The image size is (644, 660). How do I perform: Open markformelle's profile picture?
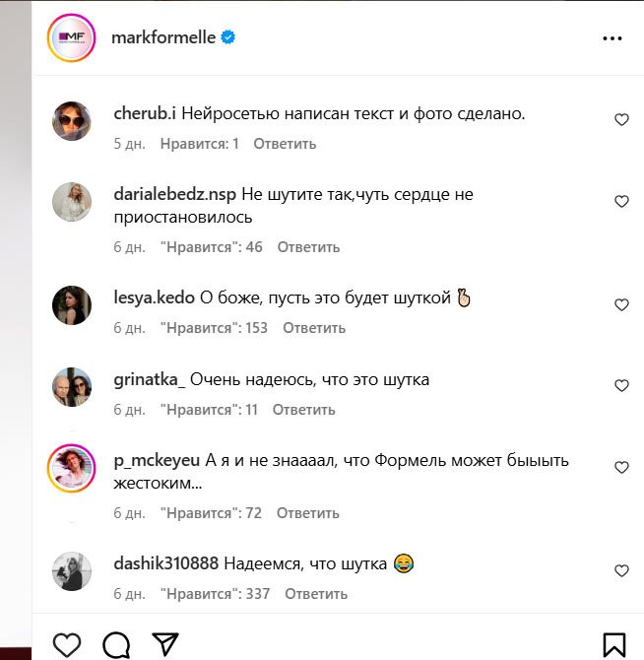click(x=71, y=38)
